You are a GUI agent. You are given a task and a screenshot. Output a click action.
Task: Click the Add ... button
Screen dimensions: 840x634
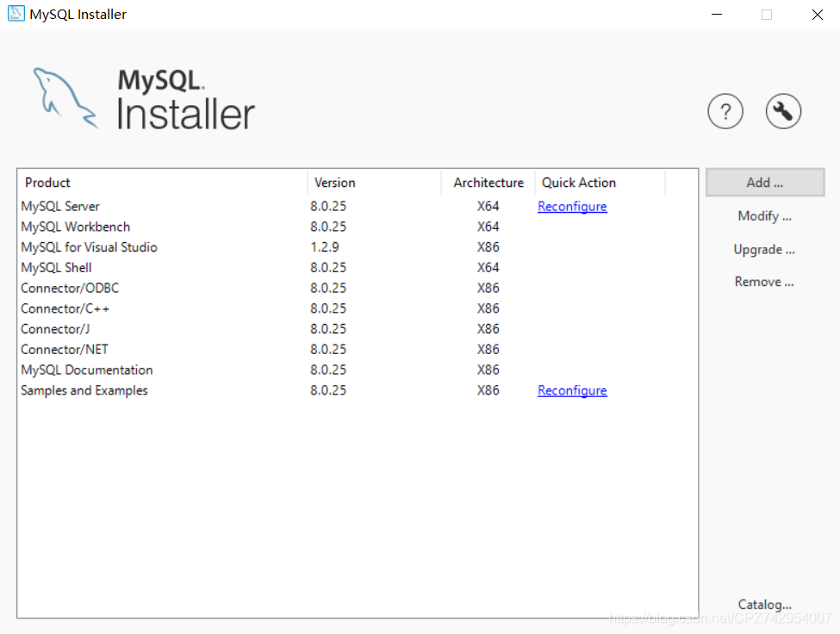765,183
